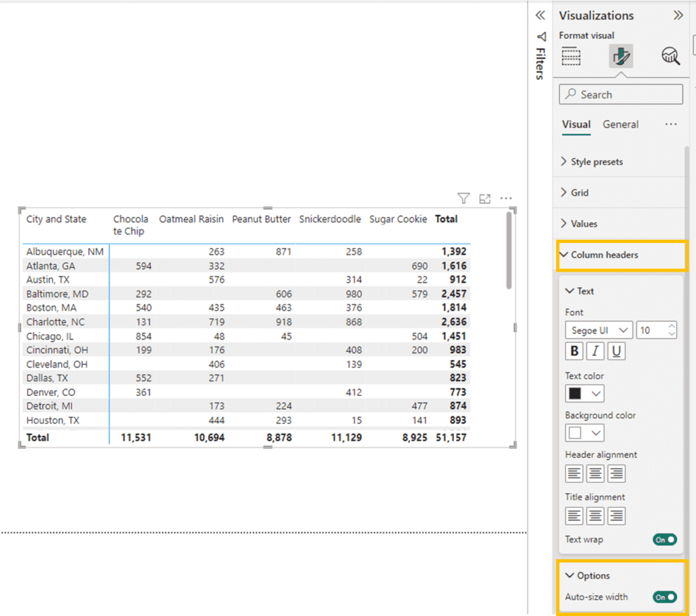Click the Search field in Visualizations pane
This screenshot has height=616, width=696.
point(621,94)
